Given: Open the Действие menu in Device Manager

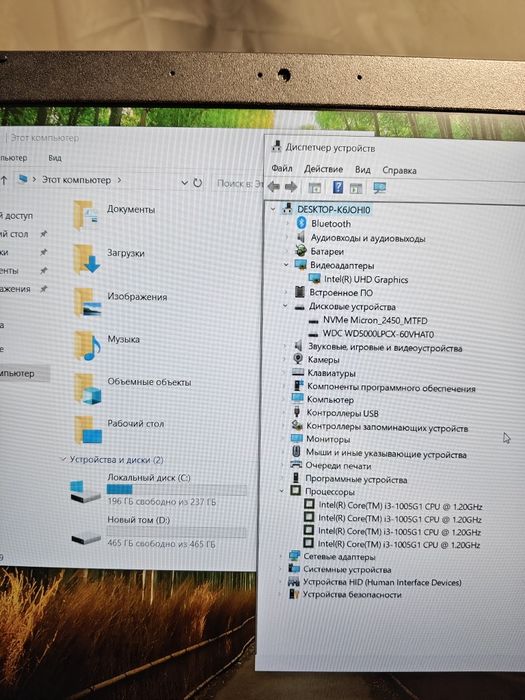Looking at the screenshot, I should pos(323,169).
